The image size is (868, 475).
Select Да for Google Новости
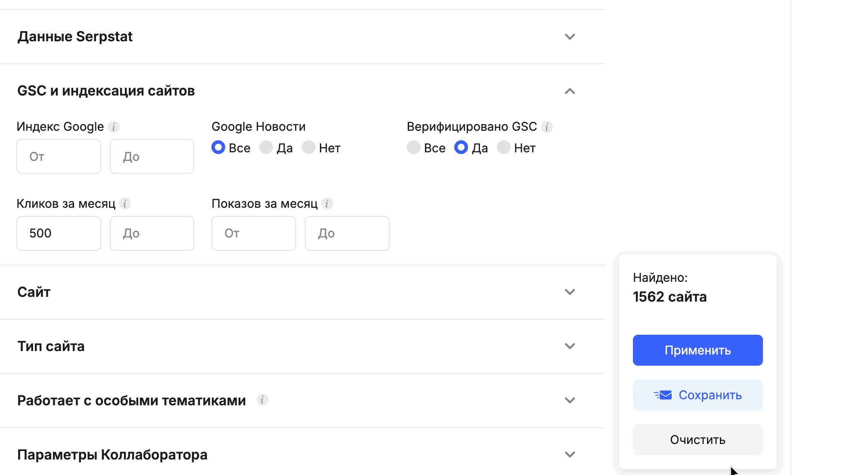[266, 148]
